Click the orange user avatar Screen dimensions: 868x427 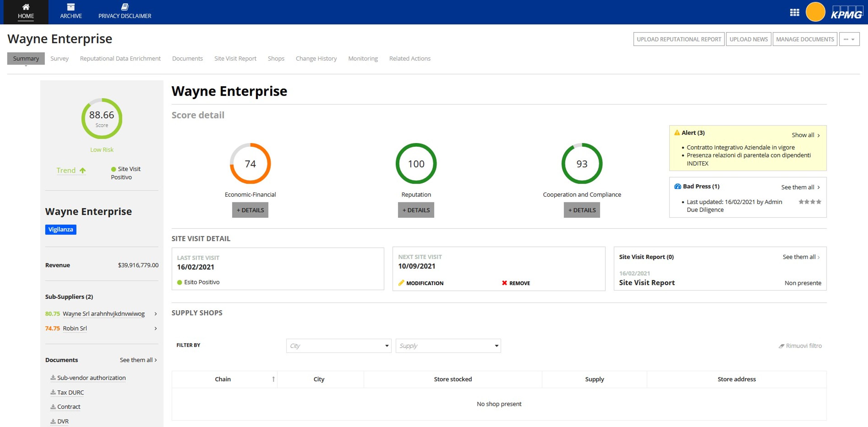click(x=815, y=12)
